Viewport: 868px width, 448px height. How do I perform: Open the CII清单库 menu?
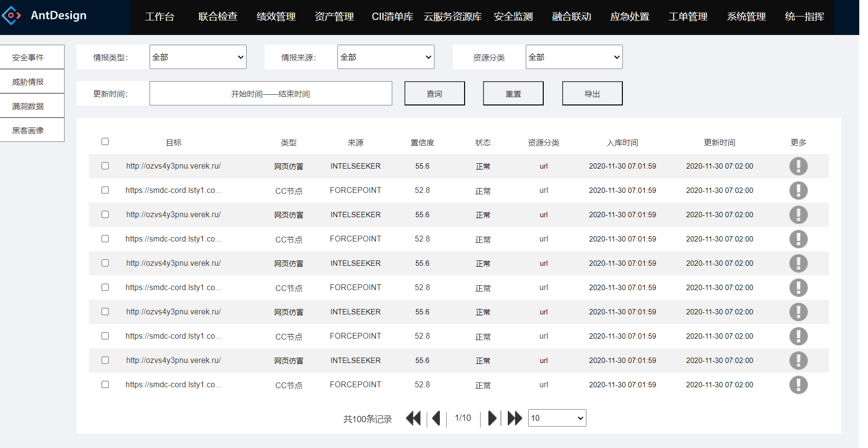tap(393, 17)
